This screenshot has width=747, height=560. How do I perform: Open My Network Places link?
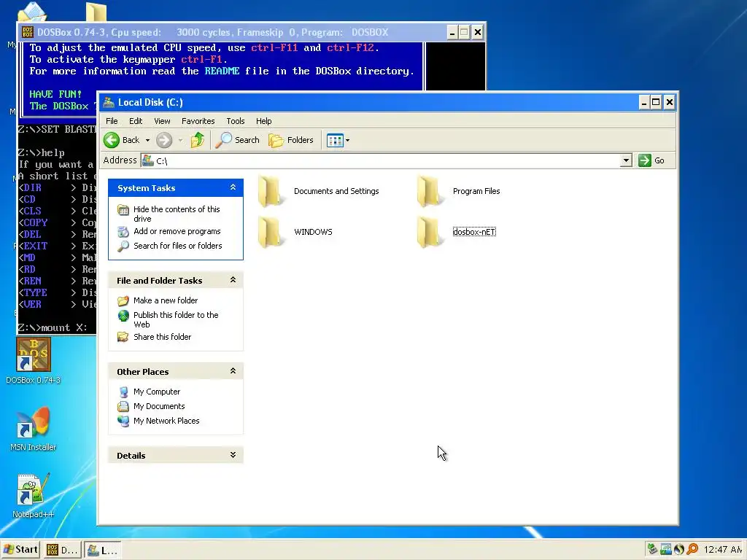tap(166, 421)
